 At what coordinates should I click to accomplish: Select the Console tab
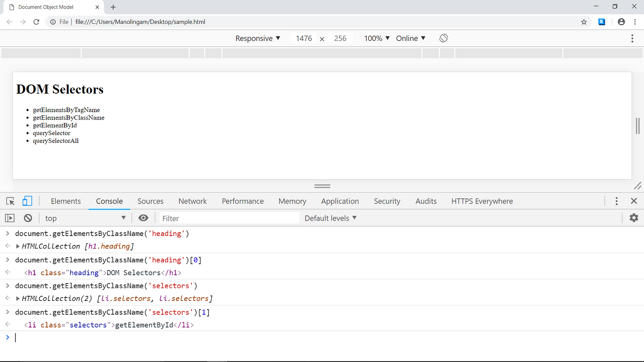pos(109,201)
